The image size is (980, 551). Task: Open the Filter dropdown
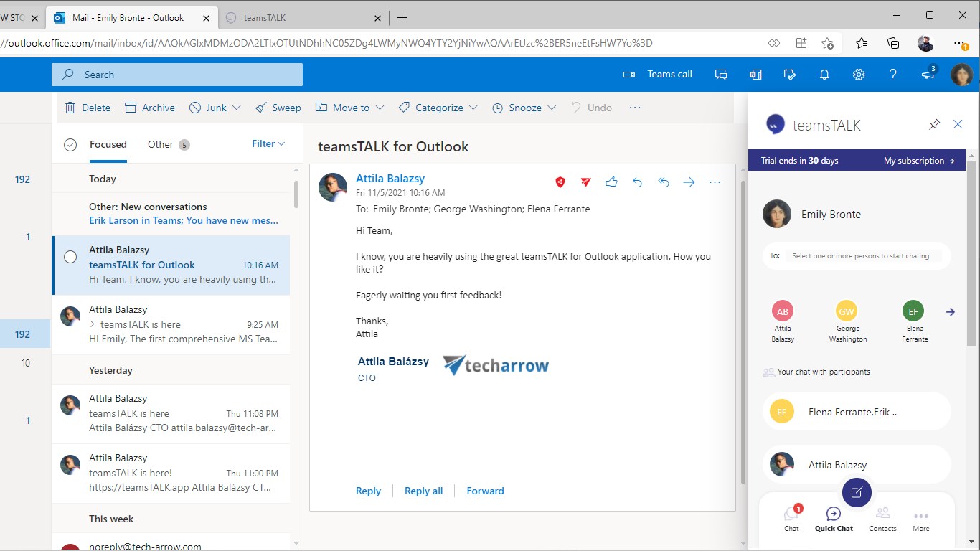coord(268,143)
